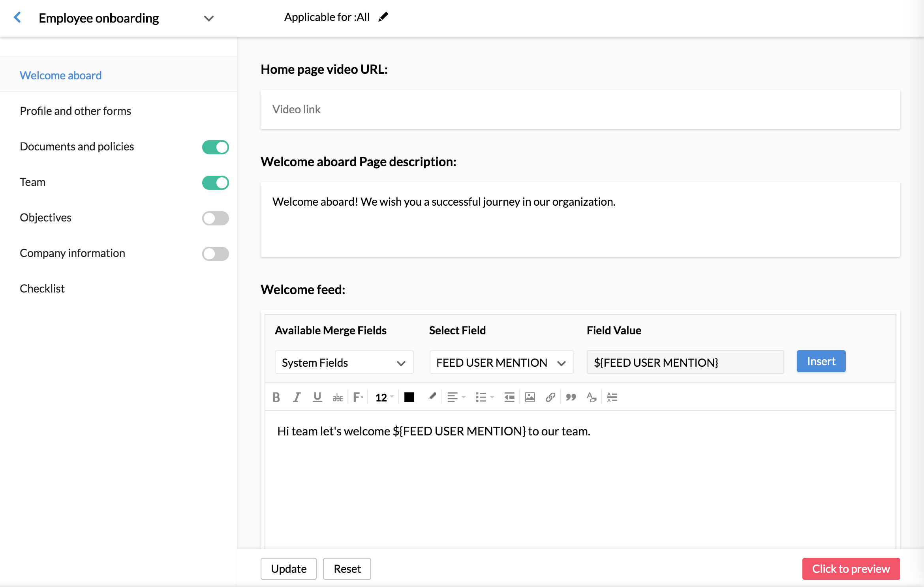Turn on the Objectives toggle
The width and height of the screenshot is (924, 587).
[215, 218]
